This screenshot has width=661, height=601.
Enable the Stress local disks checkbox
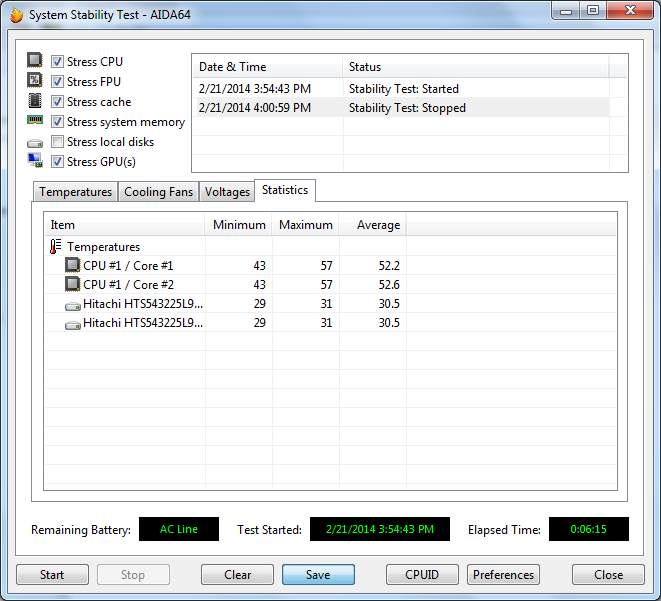click(57, 142)
